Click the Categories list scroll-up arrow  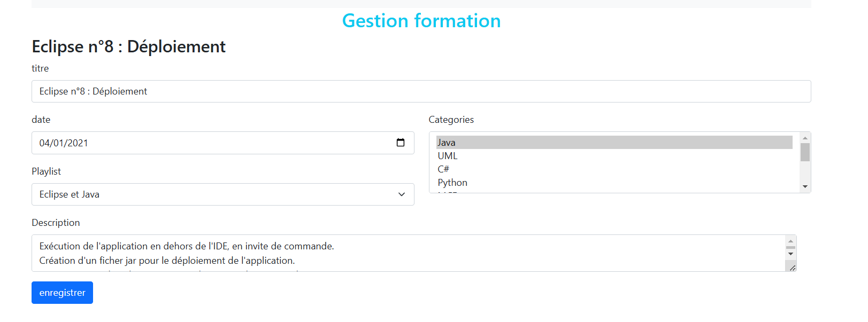(805, 138)
